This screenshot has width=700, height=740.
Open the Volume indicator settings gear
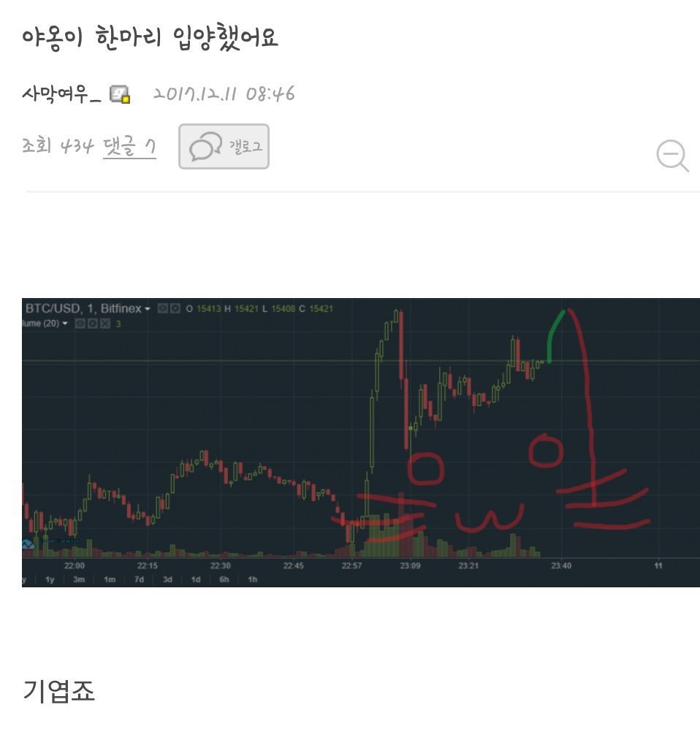[x=93, y=324]
